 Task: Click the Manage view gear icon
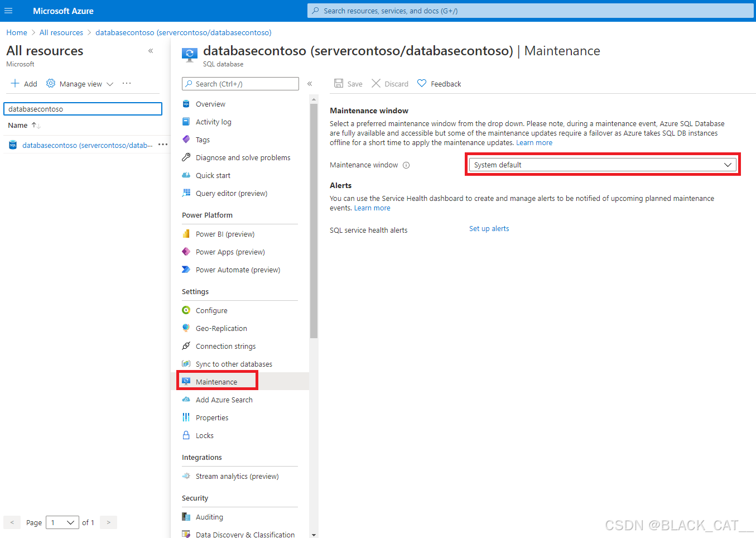coord(51,83)
